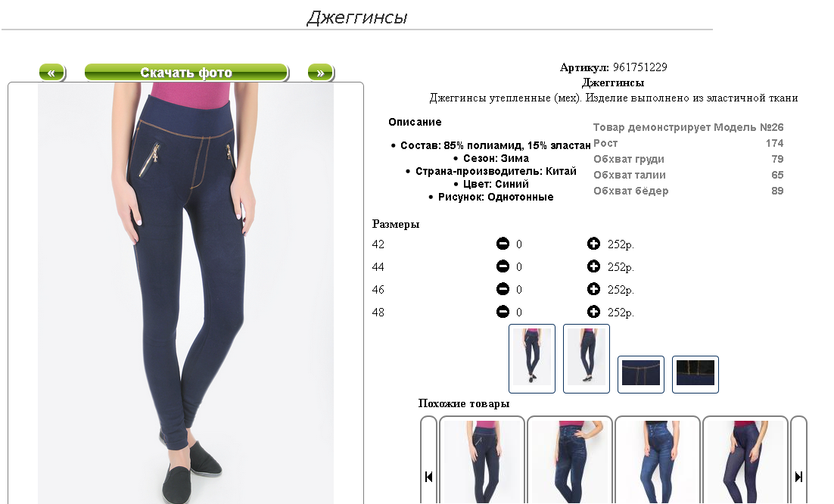
Task: Open the waistband close-up thumbnail
Action: tap(641, 375)
